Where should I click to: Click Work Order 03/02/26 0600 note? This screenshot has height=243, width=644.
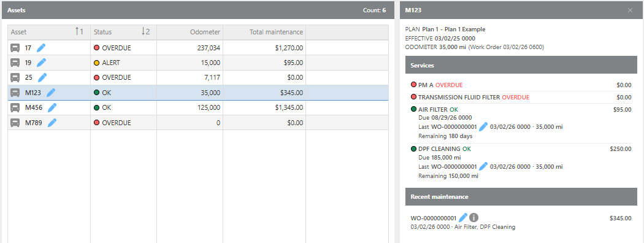pyautogui.click(x=506, y=47)
